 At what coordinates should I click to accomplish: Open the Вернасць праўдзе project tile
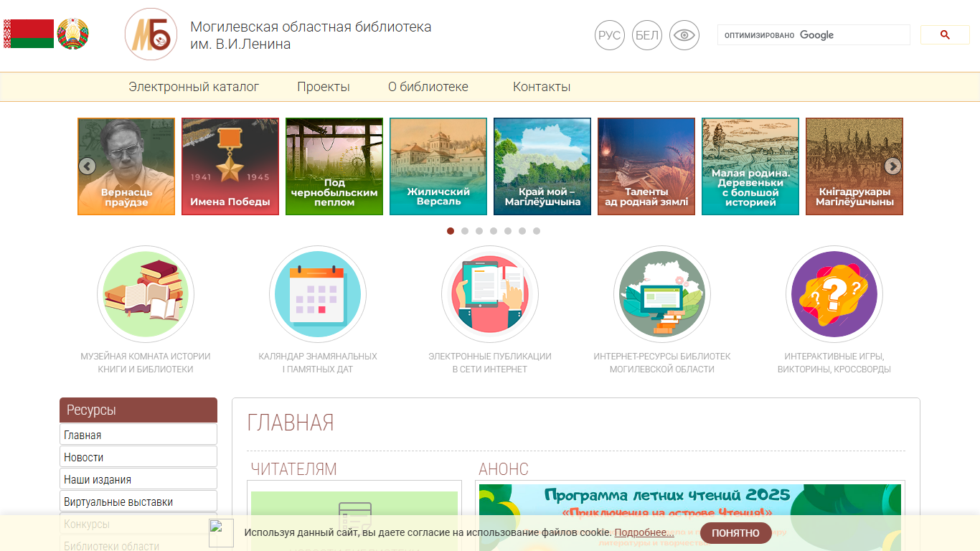click(126, 166)
